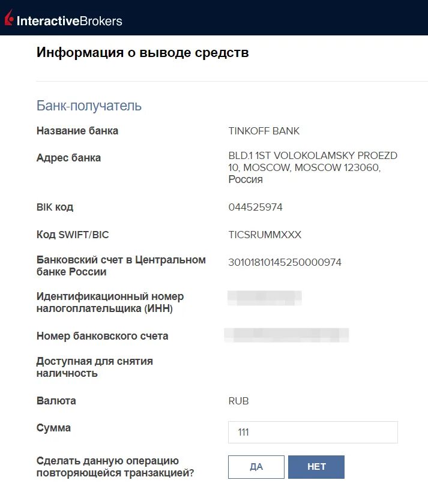
Task: Click the Код SWIFT/BIC label
Action: 76,235
